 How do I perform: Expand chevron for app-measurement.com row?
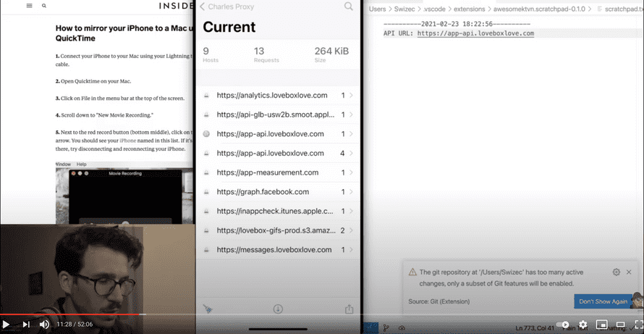(351, 172)
